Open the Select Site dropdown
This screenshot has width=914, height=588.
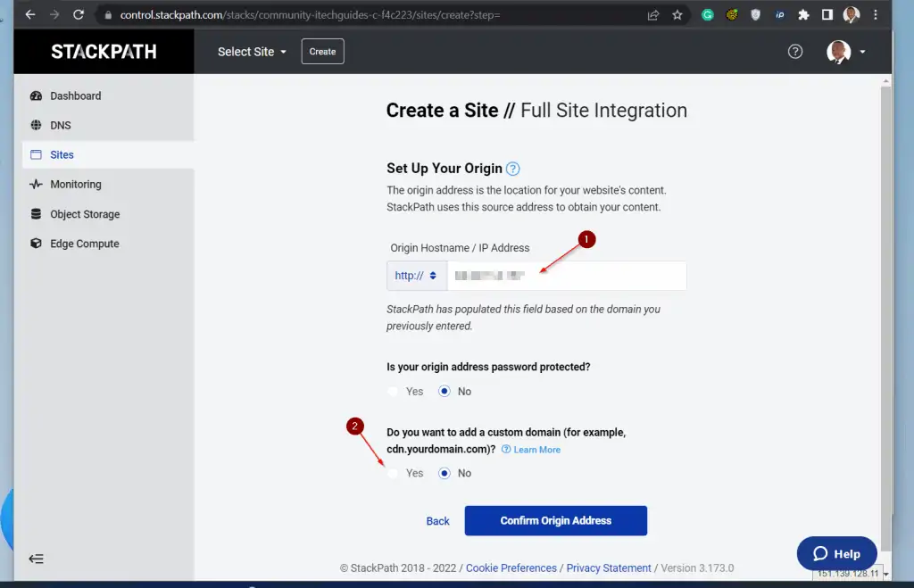[x=251, y=51]
